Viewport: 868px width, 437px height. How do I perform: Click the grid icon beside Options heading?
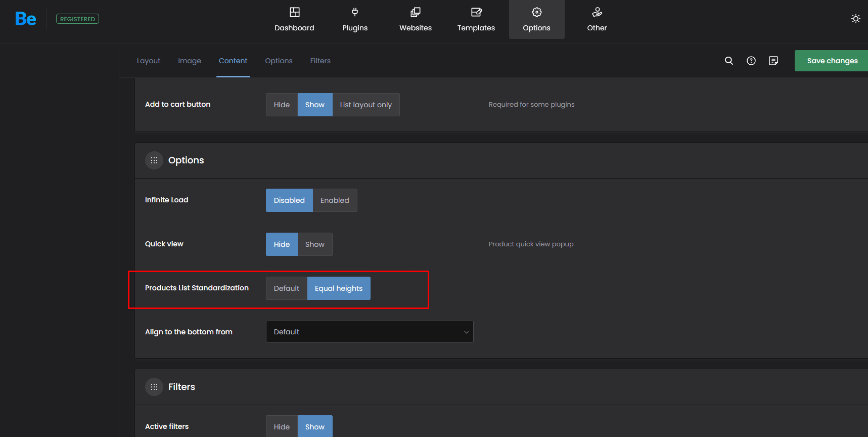pos(154,160)
